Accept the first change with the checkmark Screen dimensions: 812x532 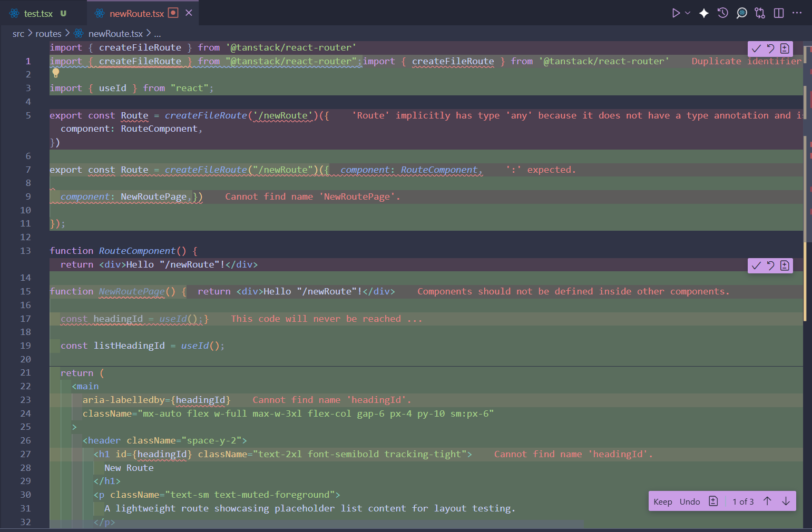pyautogui.click(x=756, y=49)
